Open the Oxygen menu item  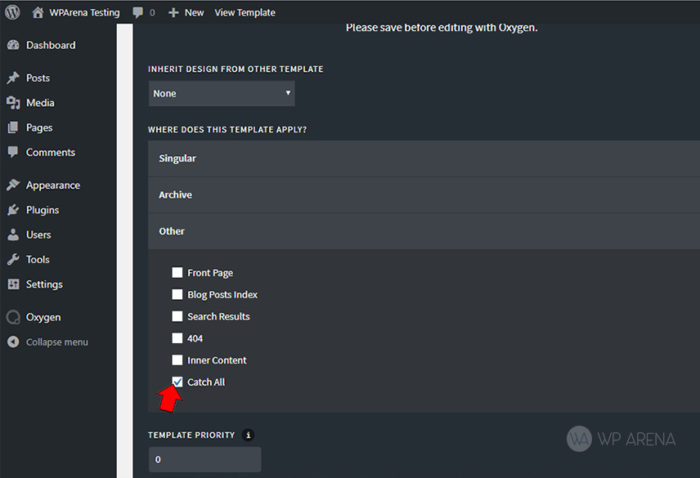coord(43,317)
